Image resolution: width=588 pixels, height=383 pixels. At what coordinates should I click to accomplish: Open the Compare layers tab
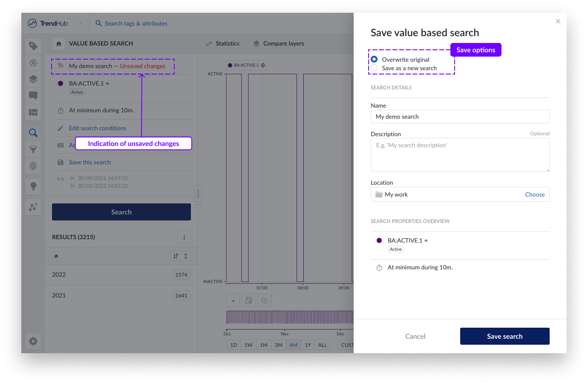tap(279, 43)
